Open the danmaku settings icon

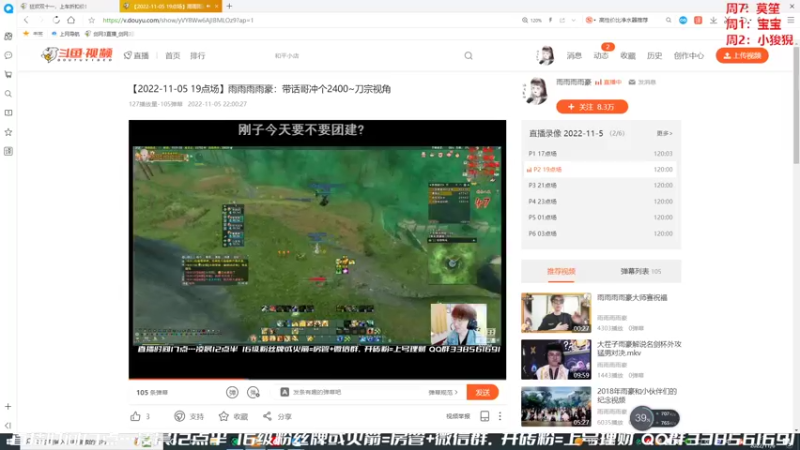pos(253,392)
